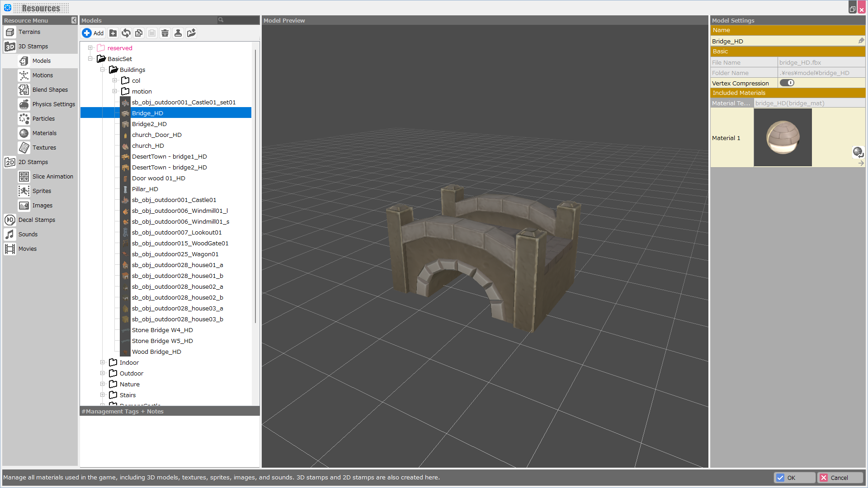Expand the col folder under Buildings
Image resolution: width=868 pixels, height=488 pixels.
point(115,80)
